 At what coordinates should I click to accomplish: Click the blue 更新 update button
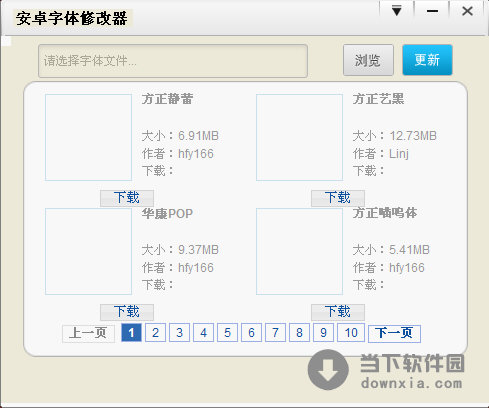(427, 60)
